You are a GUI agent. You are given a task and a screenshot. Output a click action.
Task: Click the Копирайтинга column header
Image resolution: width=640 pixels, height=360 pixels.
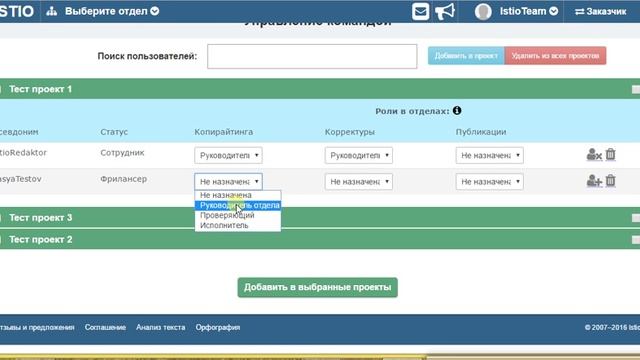[x=224, y=132]
